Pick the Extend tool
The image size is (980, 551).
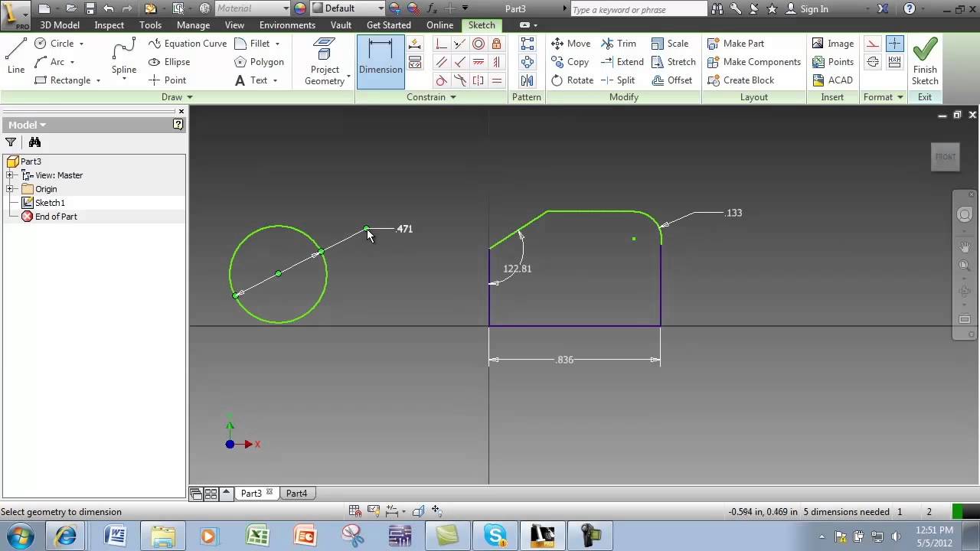[x=622, y=62]
